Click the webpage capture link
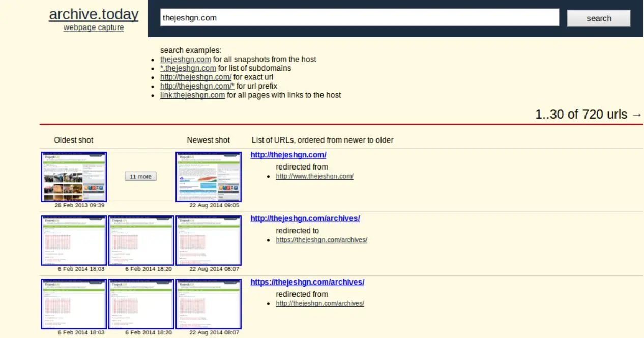The width and height of the screenshot is (644, 338). click(94, 27)
